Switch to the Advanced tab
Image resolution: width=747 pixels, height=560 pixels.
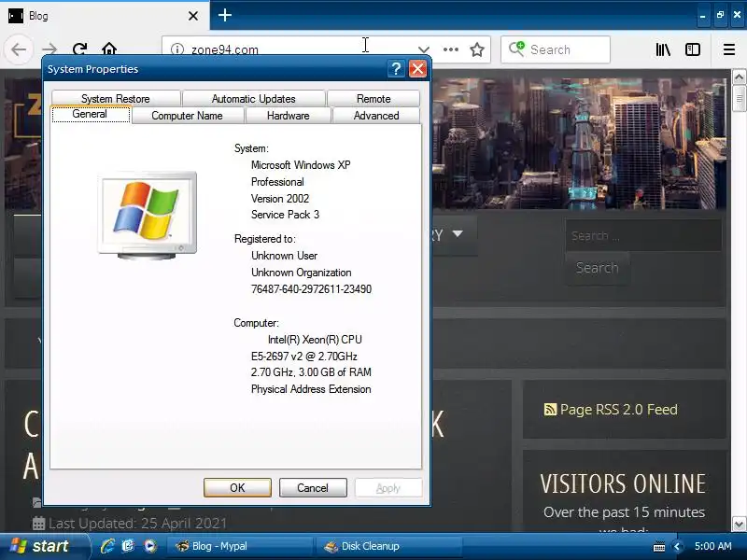tap(376, 116)
